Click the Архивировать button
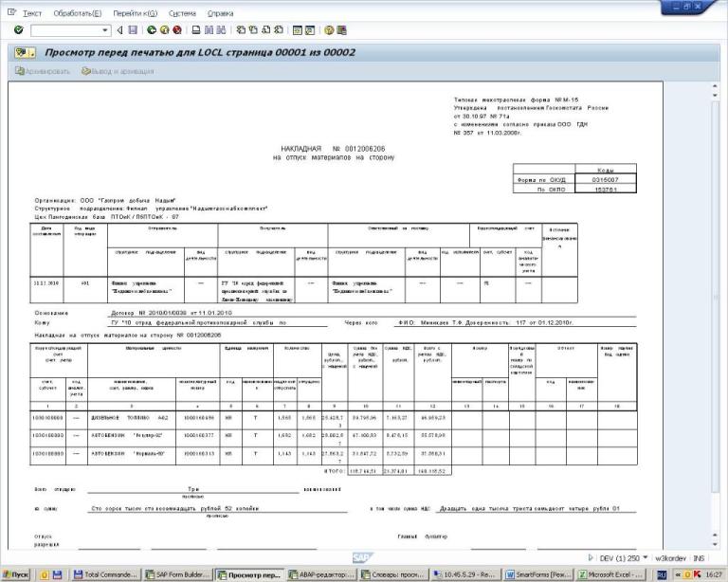The height and width of the screenshot is (582, 728). [x=43, y=71]
